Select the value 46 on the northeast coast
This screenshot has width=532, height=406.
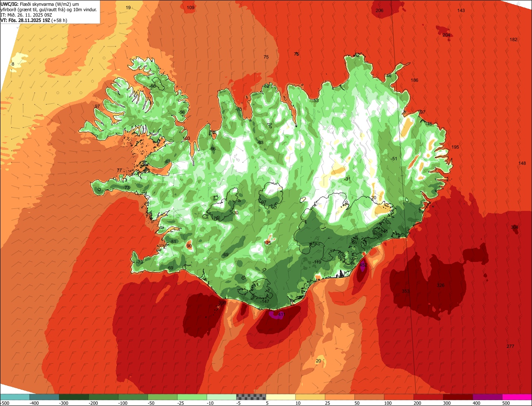point(389,76)
